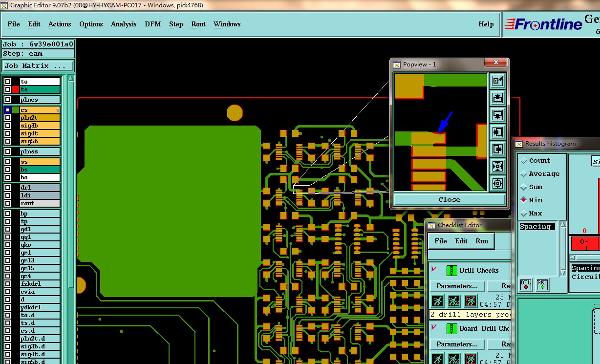Click the top popview window-link icon

pos(497,81)
